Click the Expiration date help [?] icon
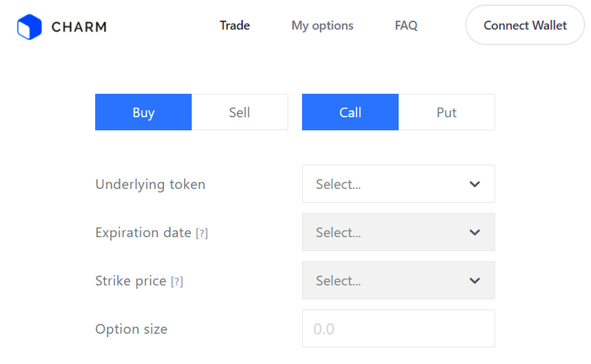This screenshot has height=364, width=591. (x=202, y=233)
